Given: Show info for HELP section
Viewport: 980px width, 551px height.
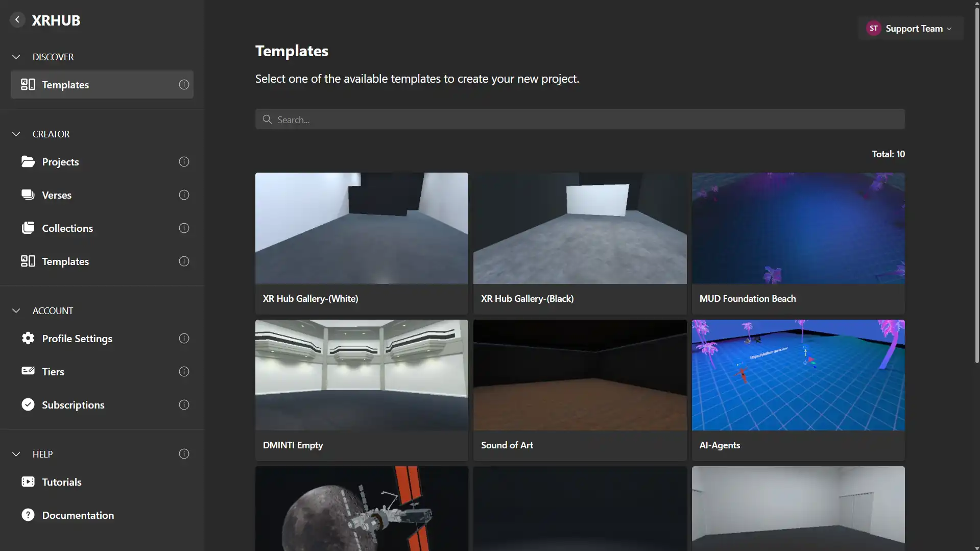Looking at the screenshot, I should tap(184, 454).
